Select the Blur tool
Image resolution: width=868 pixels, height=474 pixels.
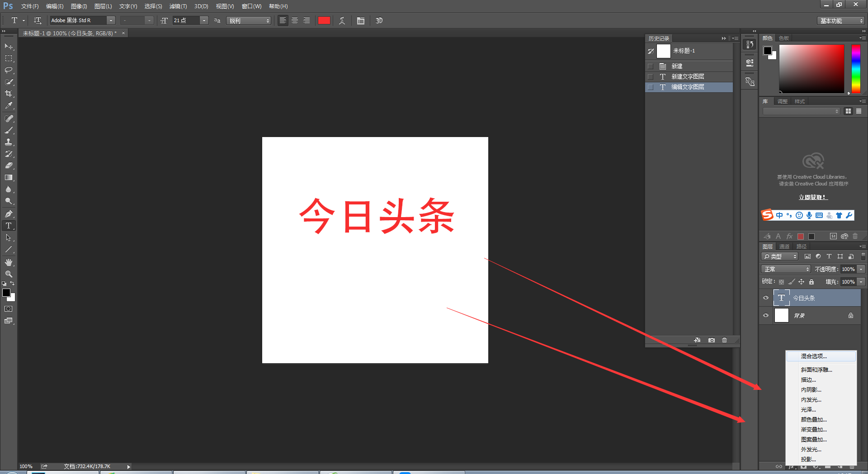(9, 189)
